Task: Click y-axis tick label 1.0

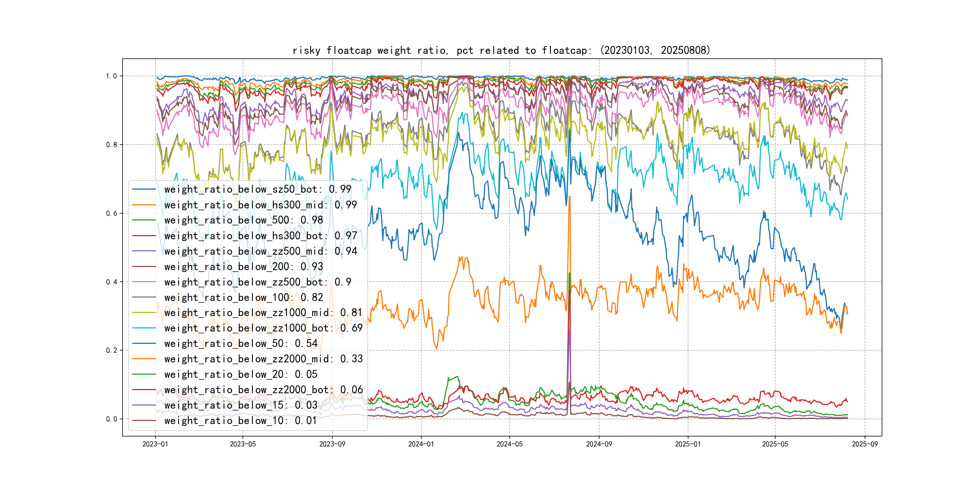Action: [112, 76]
